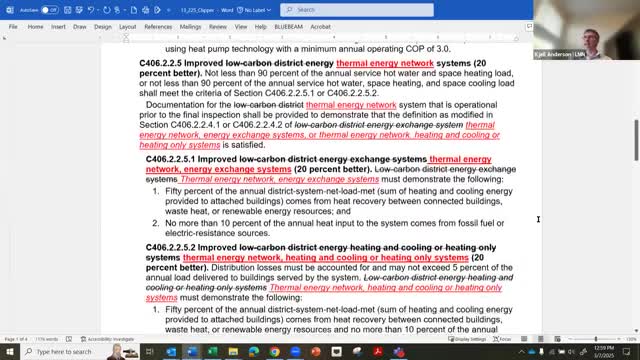This screenshot has height=360, width=640.
Task: Open Outlook from the taskbar
Action: coord(171,351)
